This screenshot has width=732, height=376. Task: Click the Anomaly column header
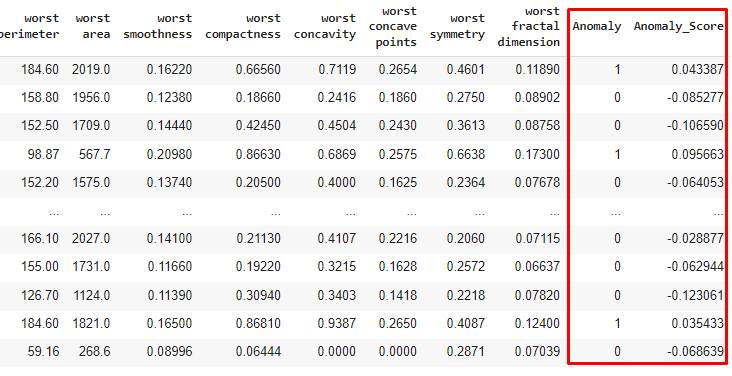point(597,26)
